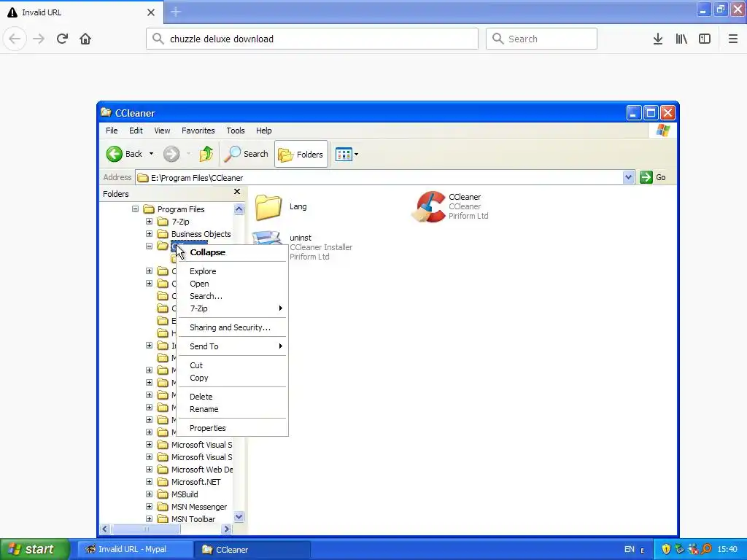The image size is (747, 560).
Task: Select the 7-Zip tree folder
Action: [180, 222]
